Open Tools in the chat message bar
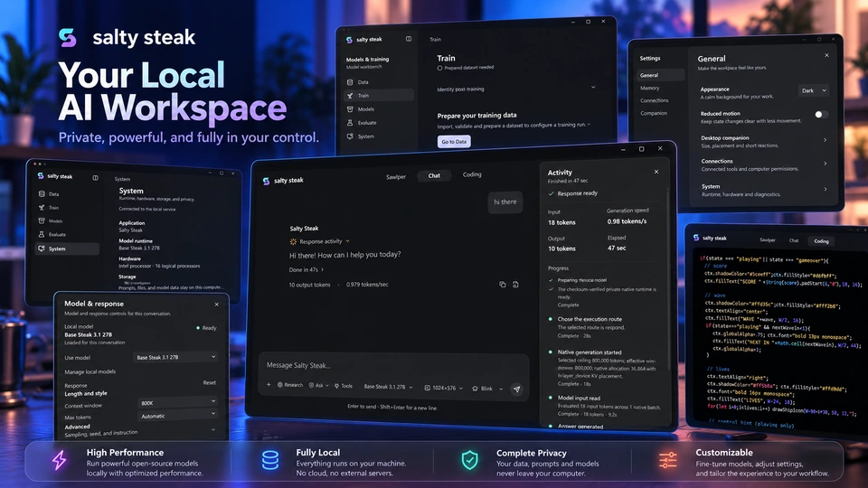 pos(344,386)
